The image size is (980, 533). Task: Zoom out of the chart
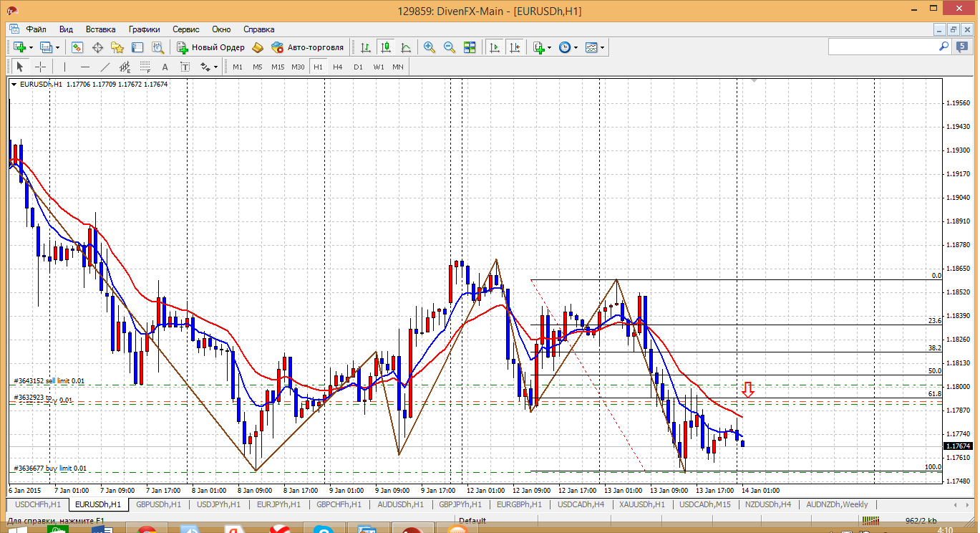[450, 47]
